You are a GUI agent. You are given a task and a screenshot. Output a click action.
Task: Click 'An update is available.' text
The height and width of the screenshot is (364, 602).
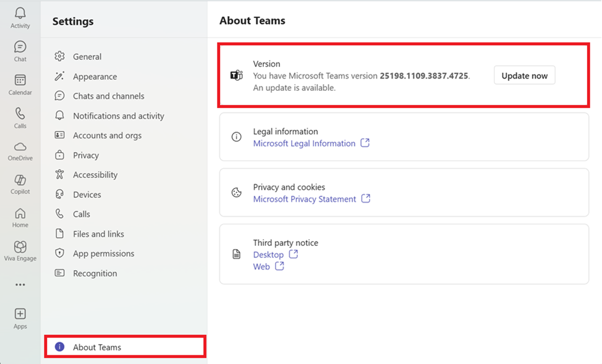point(294,88)
